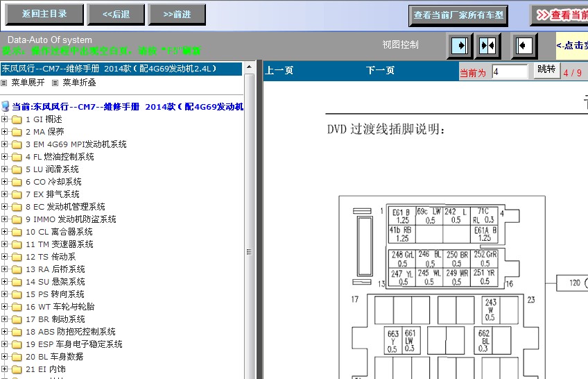This screenshot has height=379, width=588.
Task: Expand the 19 ESP 车身电子稳定系统 node
Action: tap(4, 344)
